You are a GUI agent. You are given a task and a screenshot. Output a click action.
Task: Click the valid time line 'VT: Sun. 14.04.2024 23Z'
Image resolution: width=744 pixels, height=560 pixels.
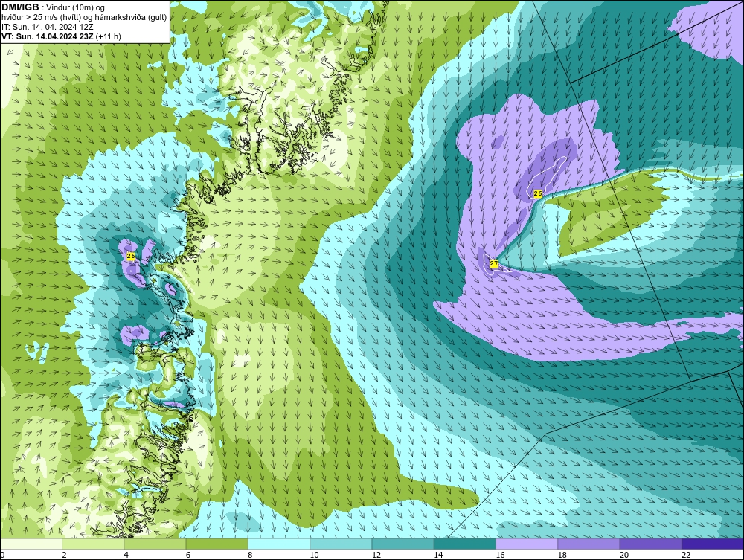pos(48,36)
